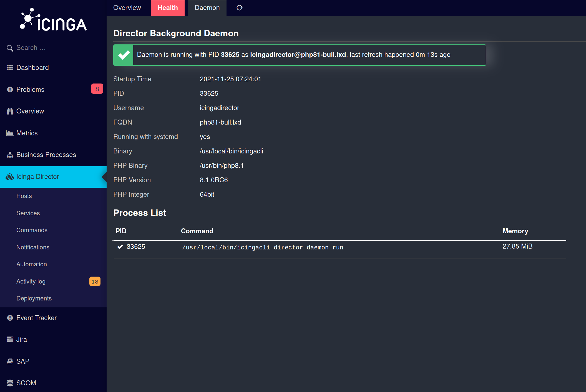
Task: Open the Hosts list under Icinga Director
Action: [x=24, y=196]
